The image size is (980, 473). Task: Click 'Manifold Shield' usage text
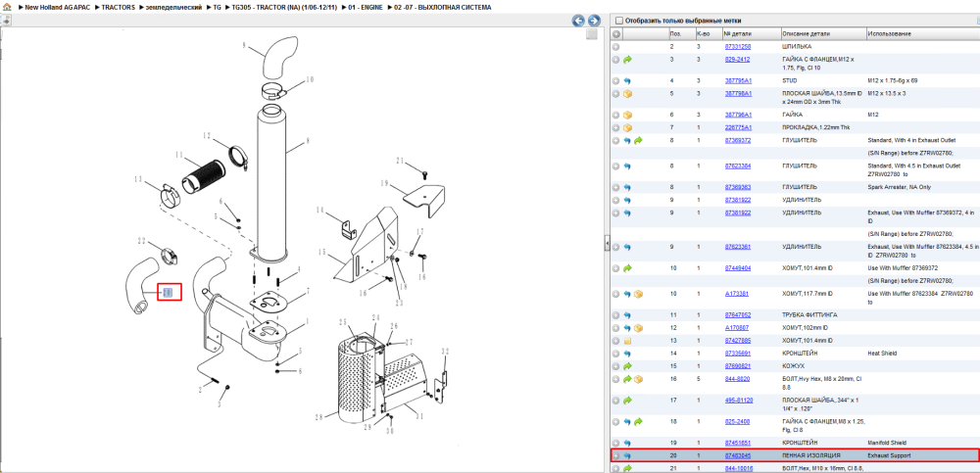pos(886,443)
